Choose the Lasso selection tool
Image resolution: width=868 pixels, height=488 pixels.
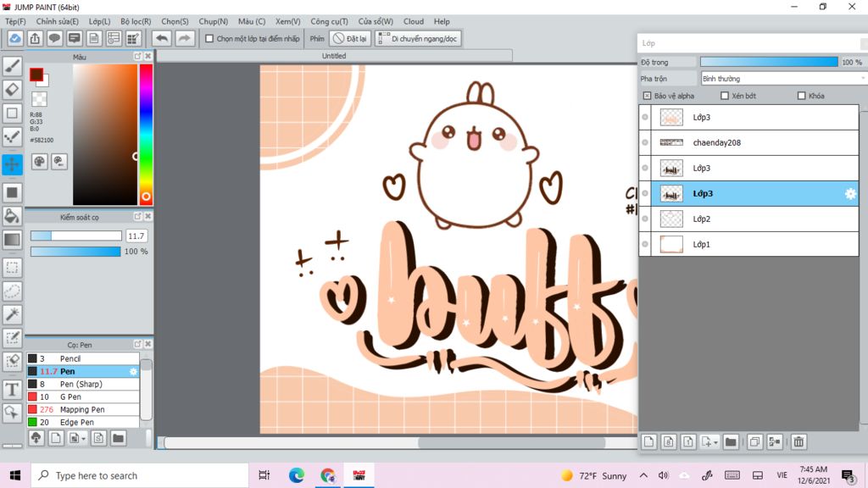(12, 291)
